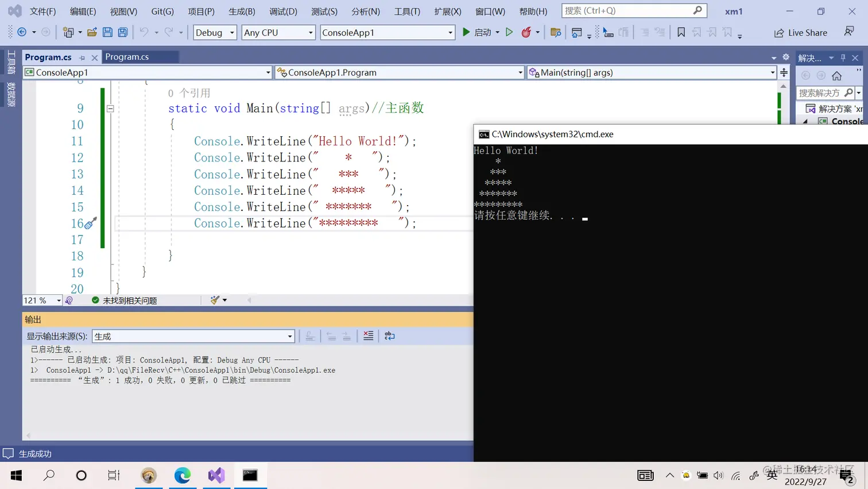Open the 121 % zoom level dropdown
This screenshot has width=868, height=489.
42,301
